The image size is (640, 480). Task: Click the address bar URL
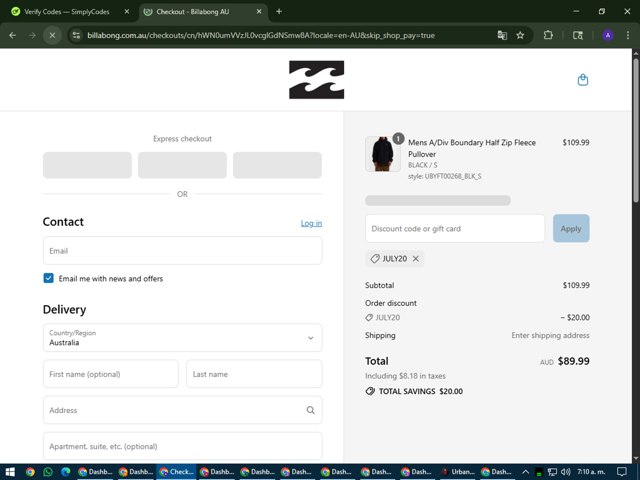[261, 36]
